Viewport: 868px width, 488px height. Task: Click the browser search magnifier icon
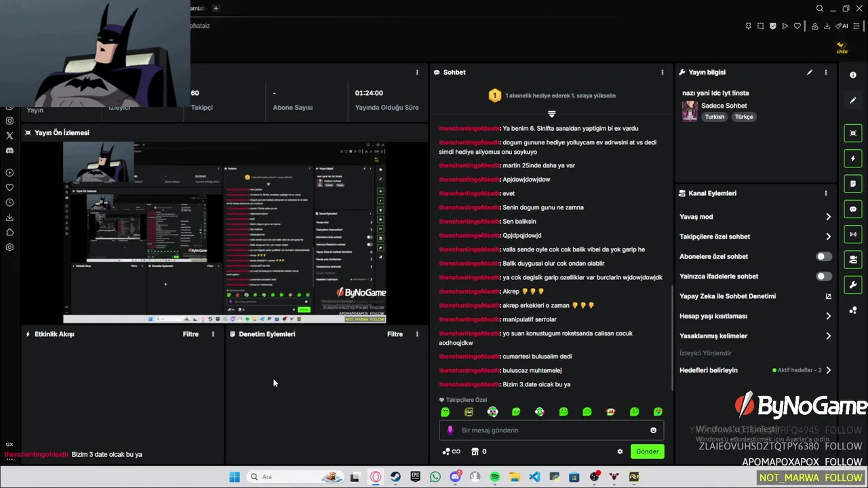pyautogui.click(x=820, y=9)
